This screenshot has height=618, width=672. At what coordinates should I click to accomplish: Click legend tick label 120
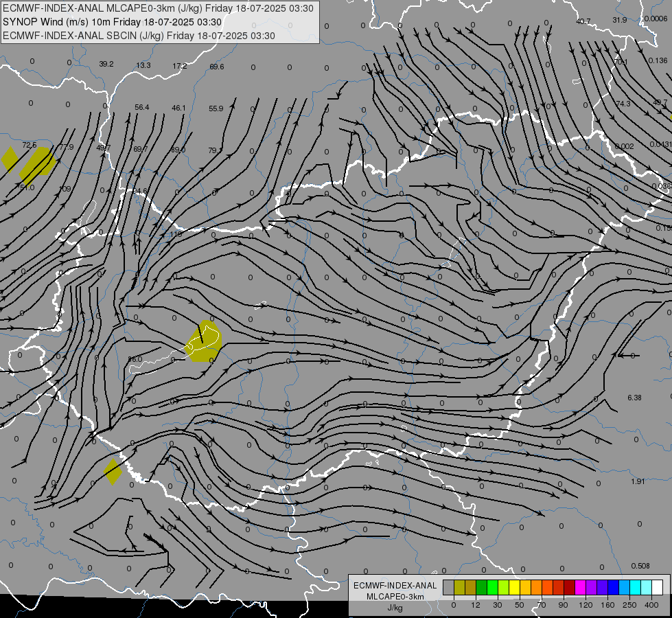(x=586, y=605)
